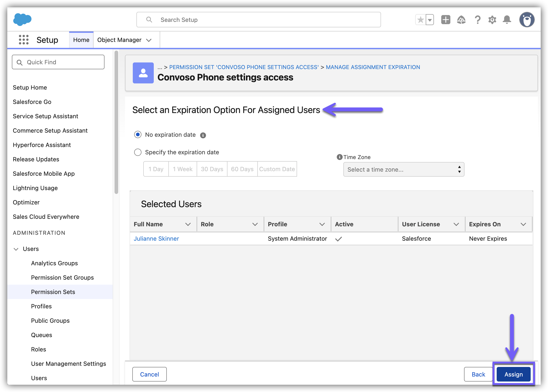The width and height of the screenshot is (548, 392).
Task: Click the user avatar profile icon
Action: 527,20
